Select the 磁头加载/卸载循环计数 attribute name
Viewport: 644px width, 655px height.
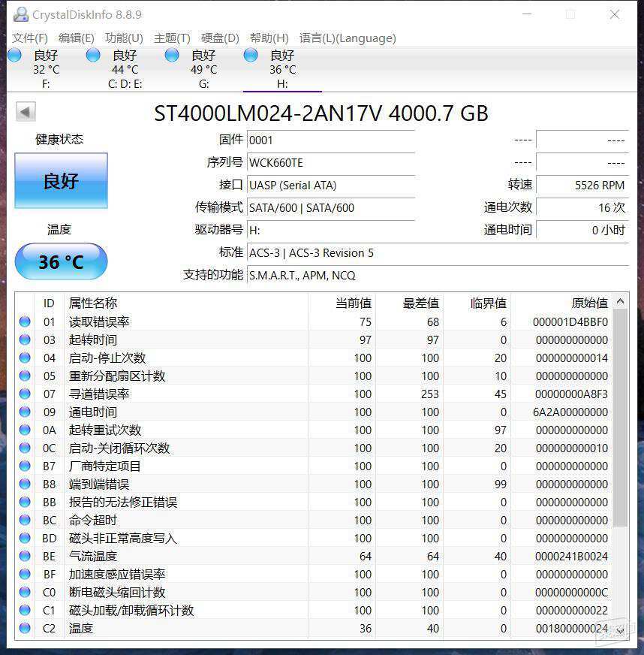(x=131, y=610)
